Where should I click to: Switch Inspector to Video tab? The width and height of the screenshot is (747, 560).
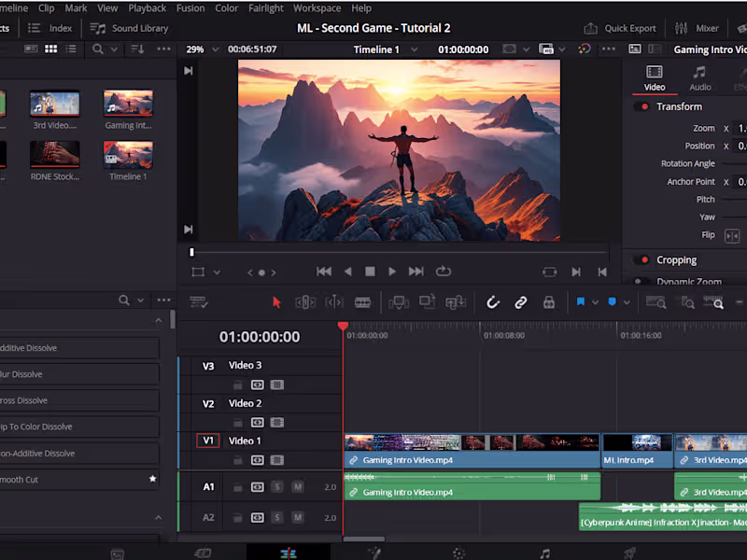coord(655,78)
